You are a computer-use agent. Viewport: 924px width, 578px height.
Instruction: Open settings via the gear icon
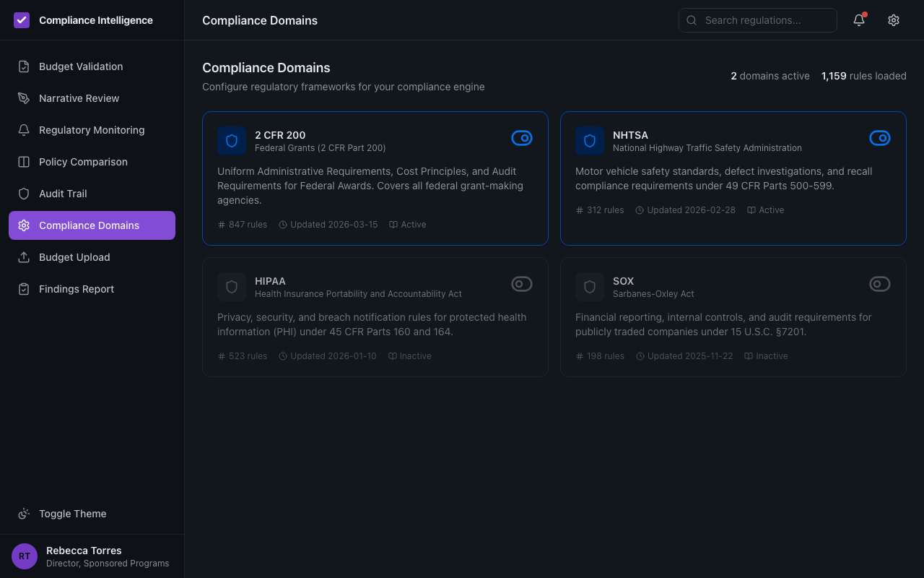point(894,20)
